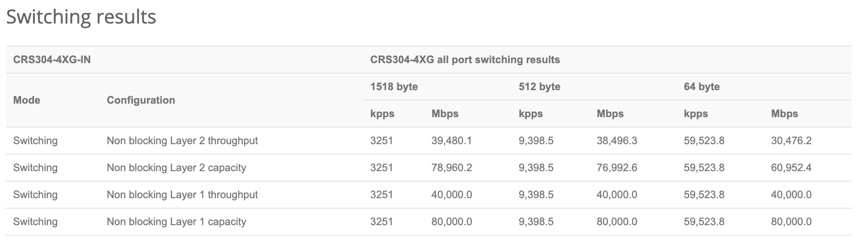This screenshot has height=250, width=868.
Task: Click the 39,480.1 Mbps value
Action: point(451,141)
